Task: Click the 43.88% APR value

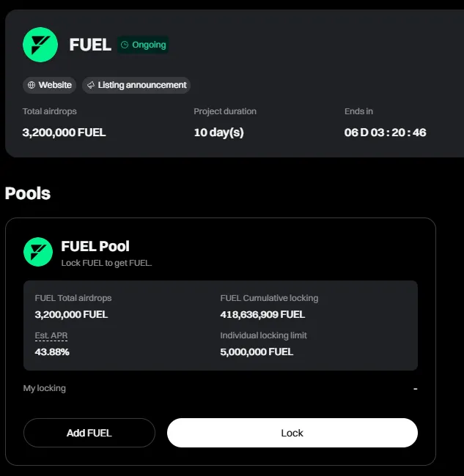Action: pyautogui.click(x=52, y=352)
